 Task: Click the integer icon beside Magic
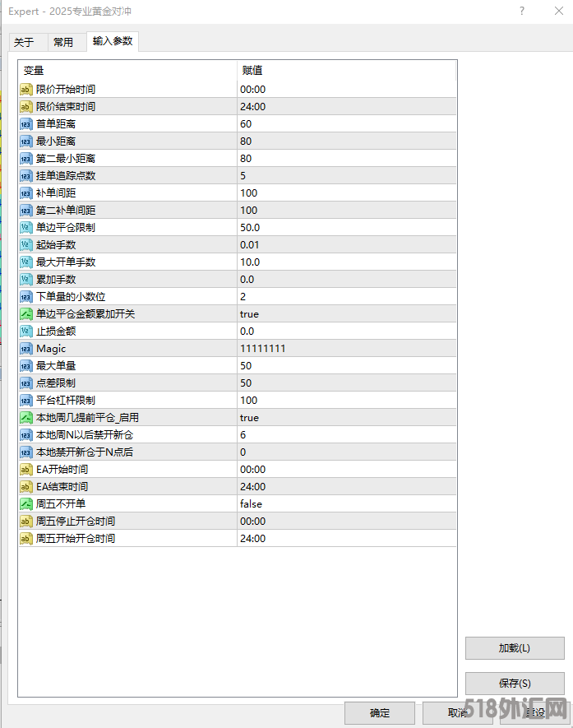(x=25, y=348)
